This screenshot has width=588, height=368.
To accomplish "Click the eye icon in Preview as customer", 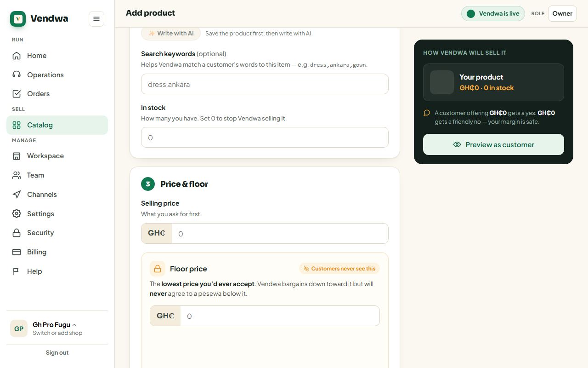I will 457,144.
